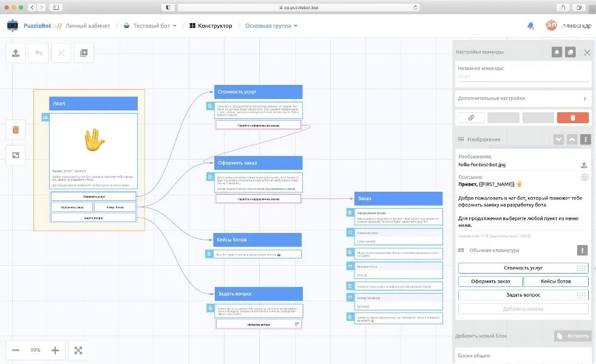596x364 pixels.
Task: Click the privacy shield icon in Safari
Action: 168,7
